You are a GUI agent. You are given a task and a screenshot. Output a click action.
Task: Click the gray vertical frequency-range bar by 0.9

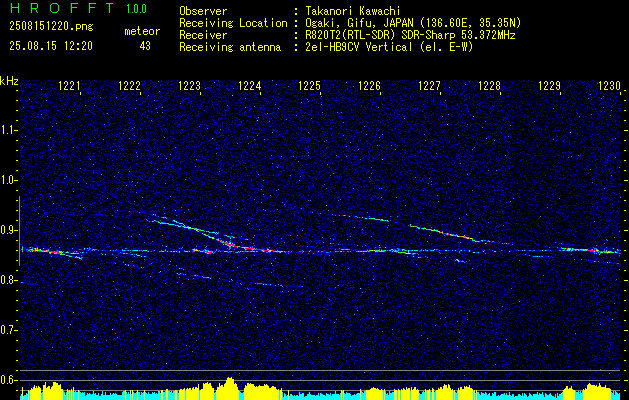(19, 231)
